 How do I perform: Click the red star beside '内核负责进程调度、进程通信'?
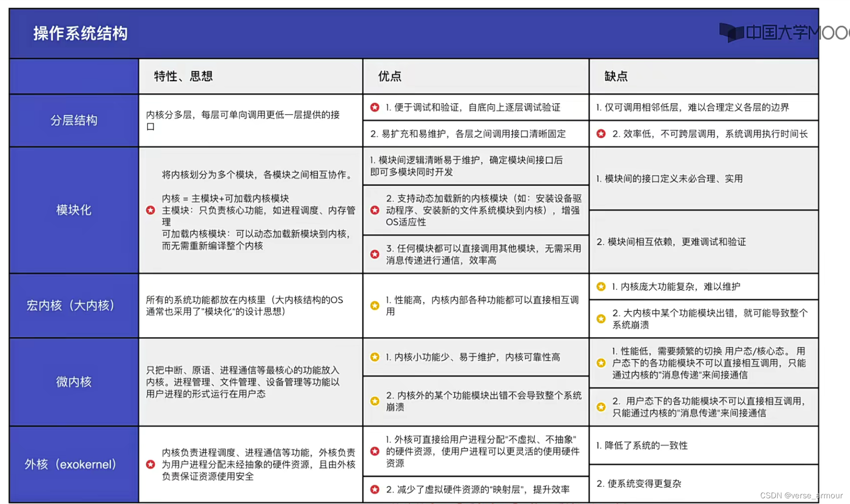click(x=151, y=464)
